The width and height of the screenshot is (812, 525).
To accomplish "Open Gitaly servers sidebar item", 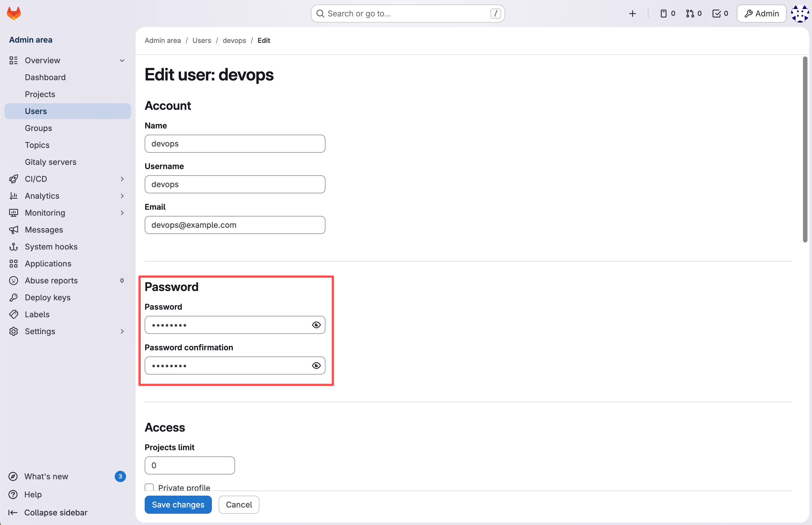I will tap(51, 162).
